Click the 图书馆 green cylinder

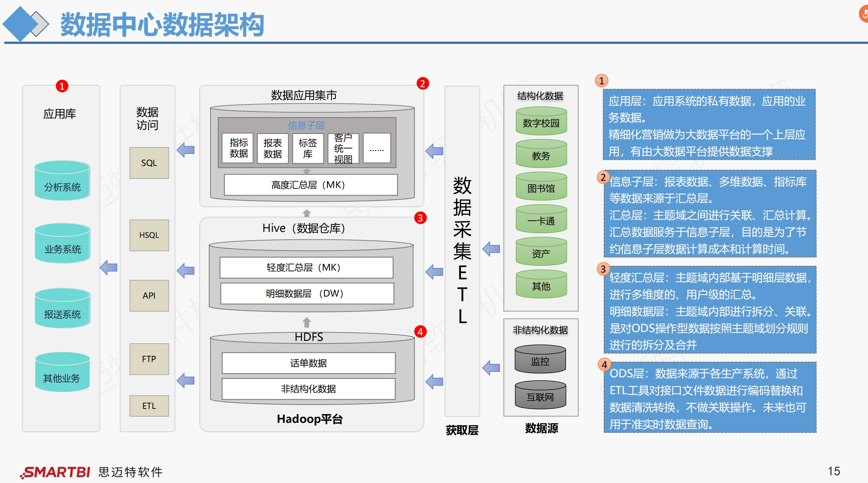(541, 186)
